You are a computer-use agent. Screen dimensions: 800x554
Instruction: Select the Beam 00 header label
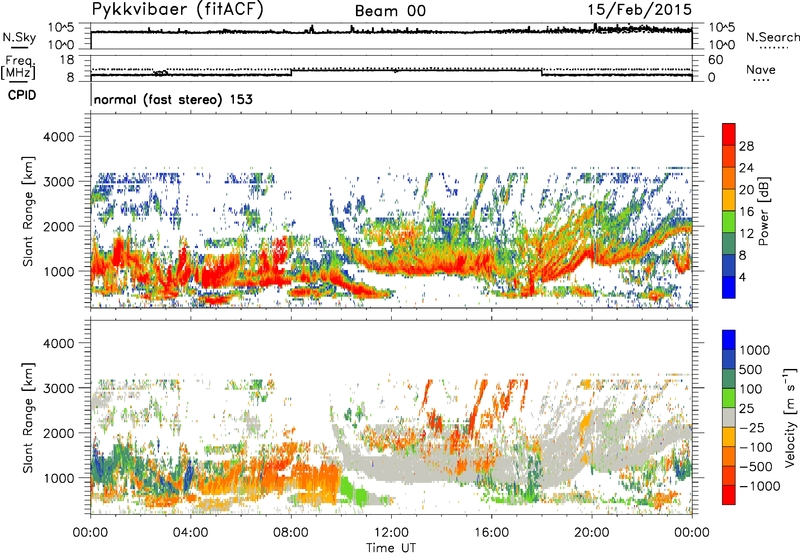click(390, 11)
